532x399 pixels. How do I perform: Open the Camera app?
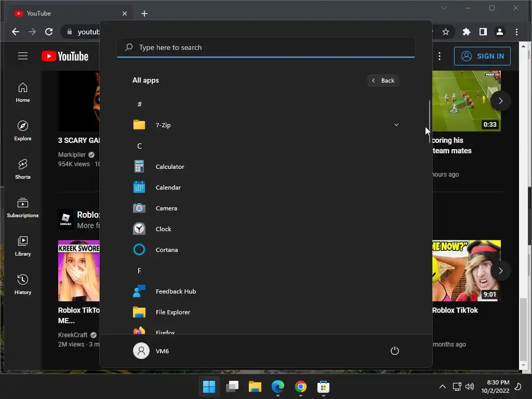(265, 208)
